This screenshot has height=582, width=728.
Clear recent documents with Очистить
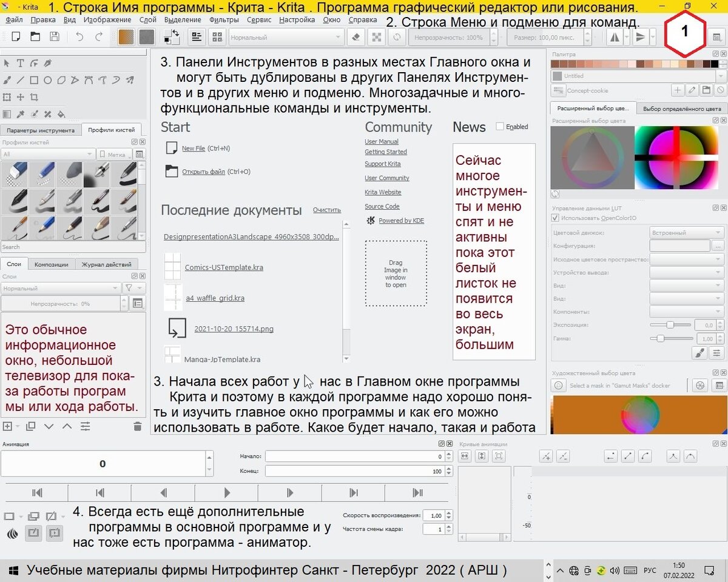tap(327, 210)
